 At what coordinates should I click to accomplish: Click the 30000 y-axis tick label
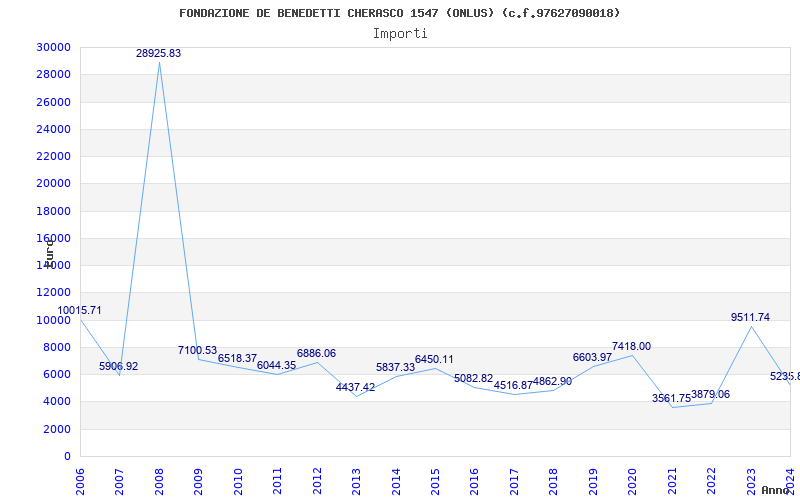(x=52, y=47)
